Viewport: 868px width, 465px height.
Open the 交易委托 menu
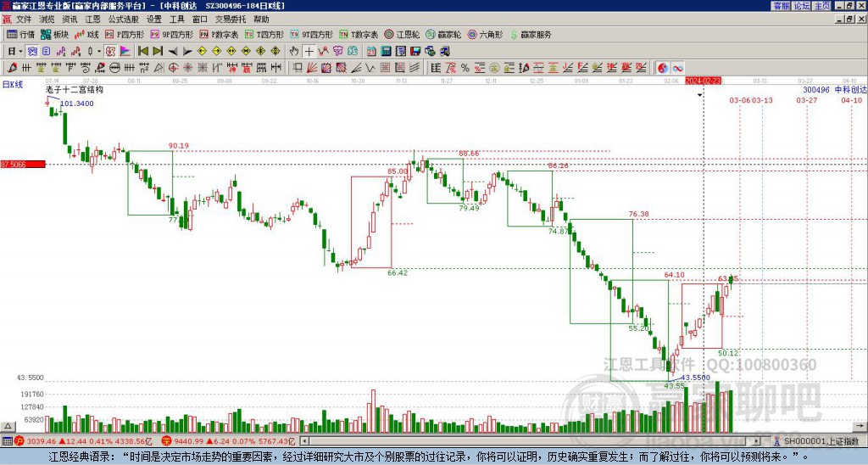click(x=231, y=20)
